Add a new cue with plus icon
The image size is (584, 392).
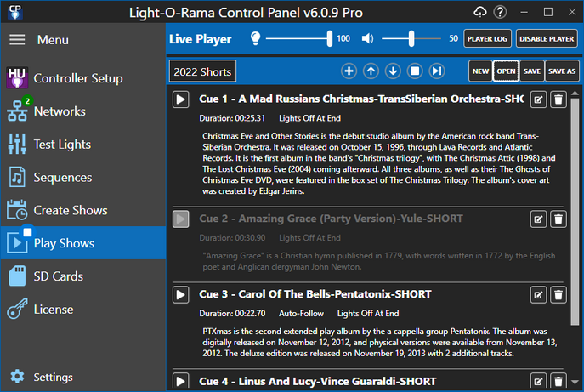349,71
